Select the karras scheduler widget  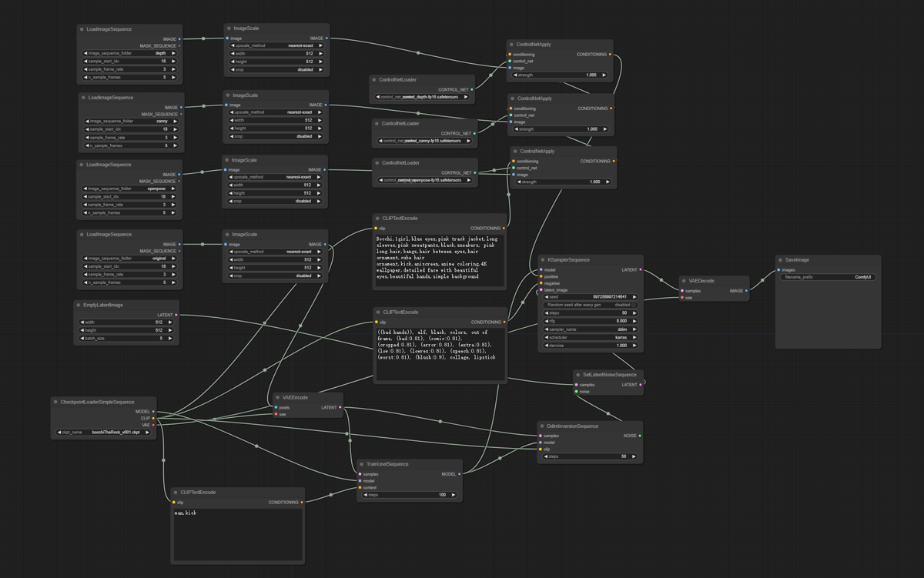point(589,337)
